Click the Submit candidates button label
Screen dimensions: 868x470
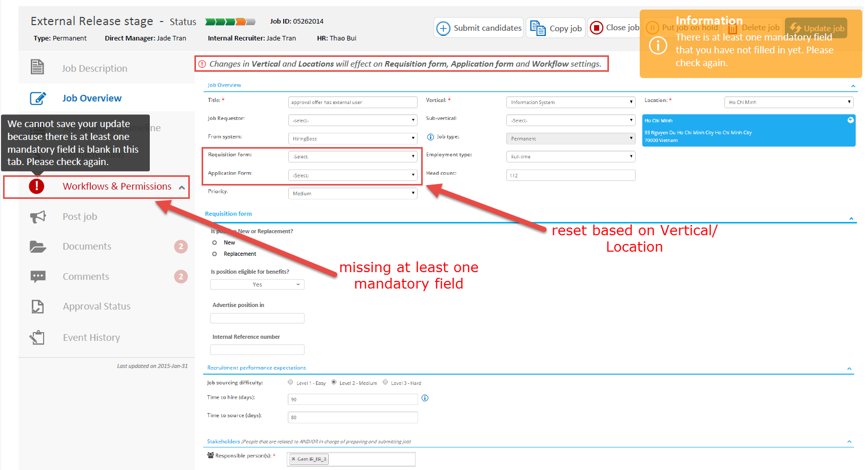[x=487, y=28]
